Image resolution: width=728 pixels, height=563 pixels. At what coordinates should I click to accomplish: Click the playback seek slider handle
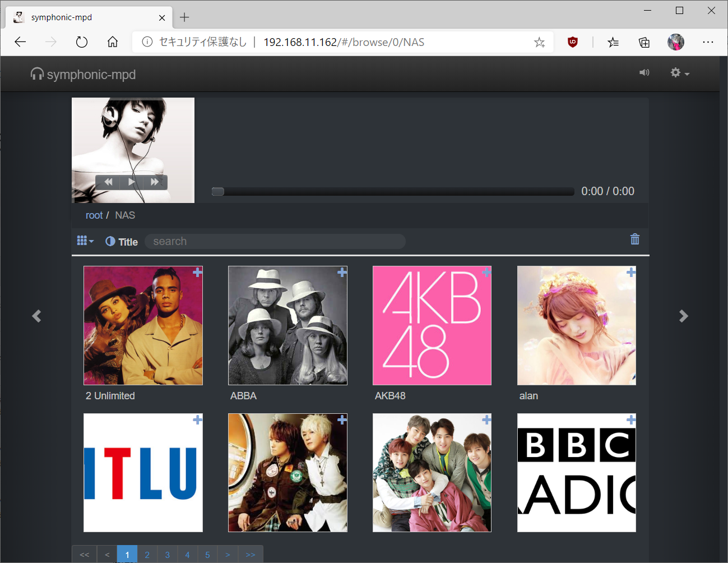click(x=218, y=192)
